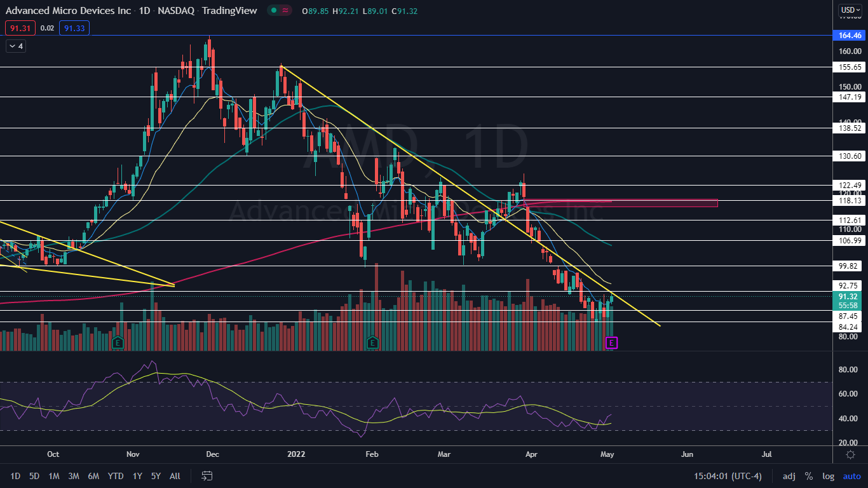
Task: Expand the collapsed indicators legend showing 4
Action: coord(15,46)
